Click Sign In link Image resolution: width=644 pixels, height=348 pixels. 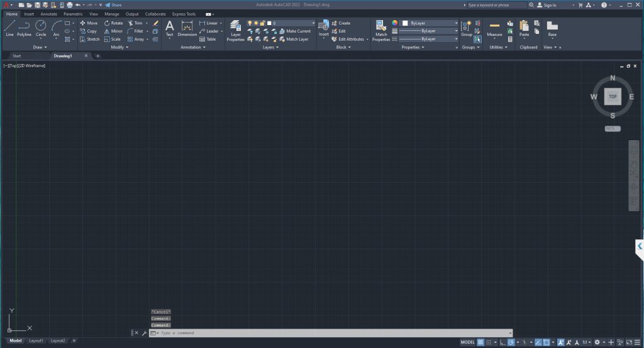pos(547,5)
